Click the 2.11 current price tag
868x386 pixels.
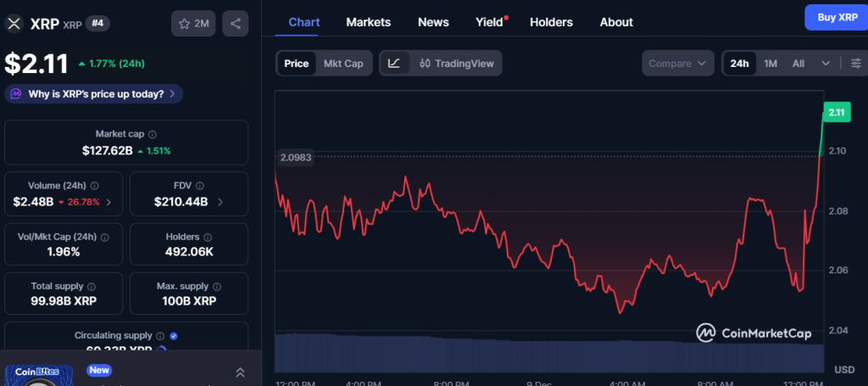837,113
